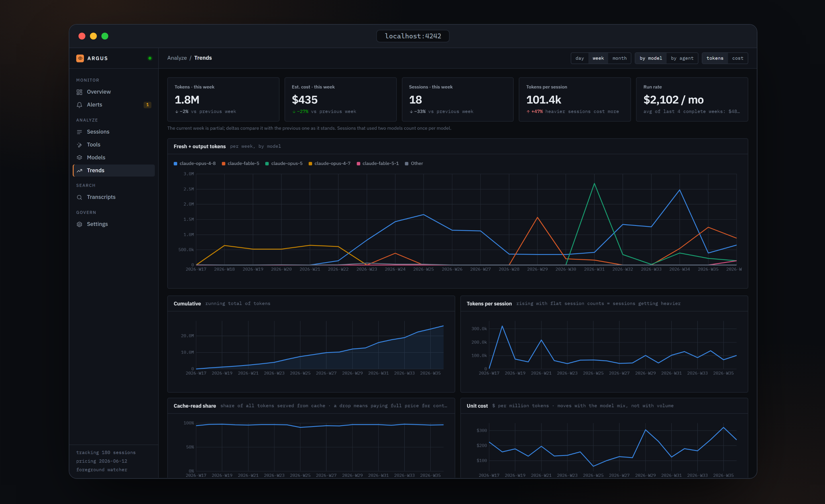Click the Fresh + output tokens heading
825x504 pixels.
click(x=200, y=147)
